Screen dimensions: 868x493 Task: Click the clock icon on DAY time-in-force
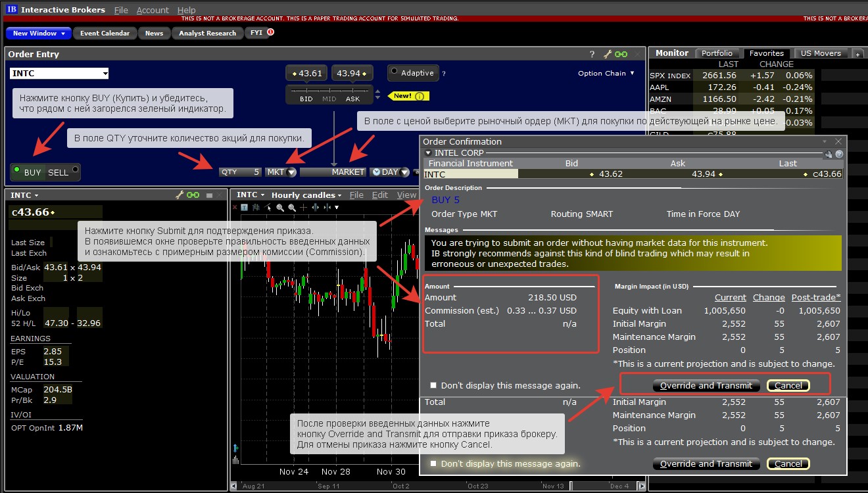point(376,172)
